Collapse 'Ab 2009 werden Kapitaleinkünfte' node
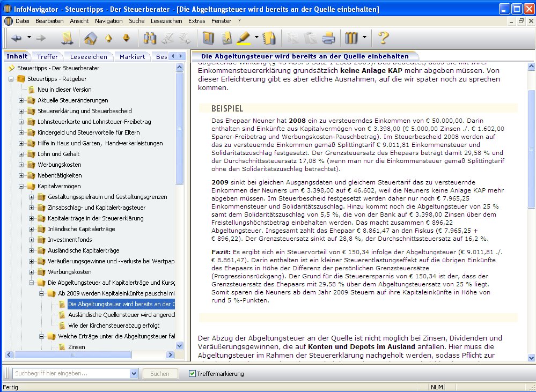This screenshot has width=536, height=392. (x=42, y=293)
